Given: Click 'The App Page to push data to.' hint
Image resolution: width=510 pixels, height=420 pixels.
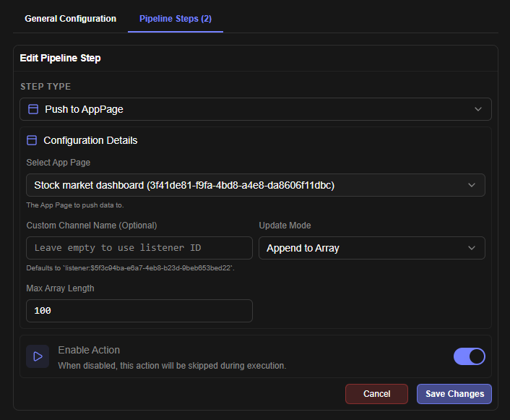Looking at the screenshot, I should tap(75, 205).
